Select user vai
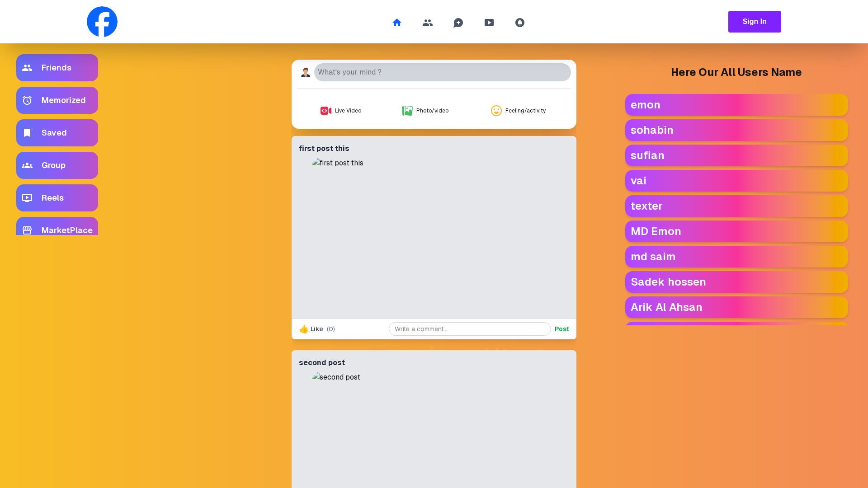868x488 pixels. pyautogui.click(x=736, y=181)
